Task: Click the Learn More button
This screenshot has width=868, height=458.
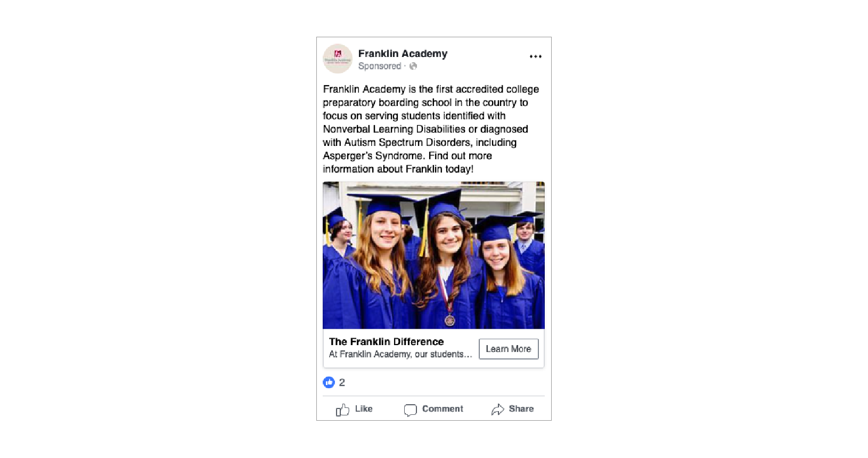Action: [509, 349]
